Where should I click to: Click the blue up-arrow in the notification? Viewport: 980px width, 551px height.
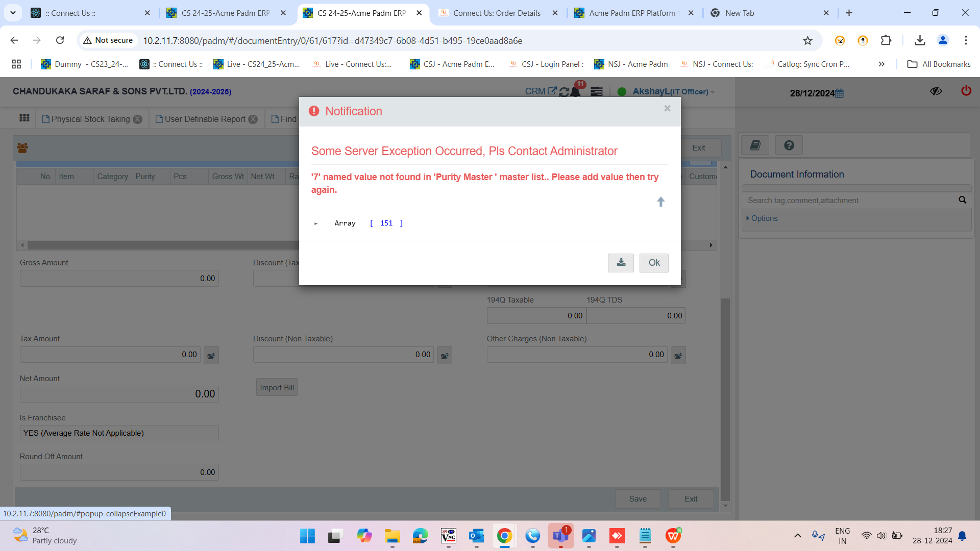[660, 202]
